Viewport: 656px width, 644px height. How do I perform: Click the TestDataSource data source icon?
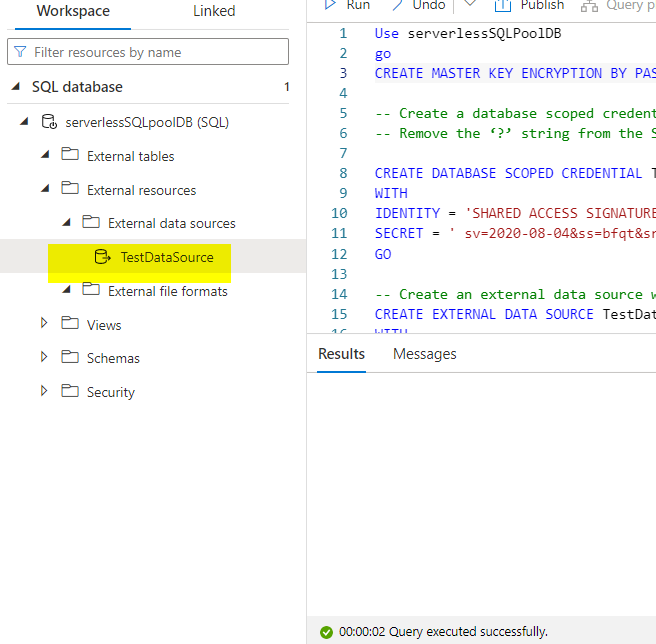(102, 257)
